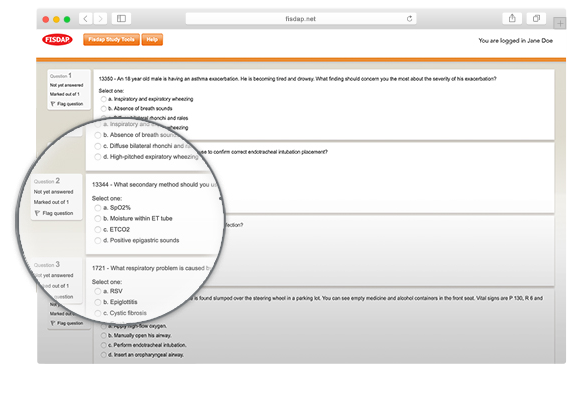Flag Question 1 using the flag icon

pos(53,104)
